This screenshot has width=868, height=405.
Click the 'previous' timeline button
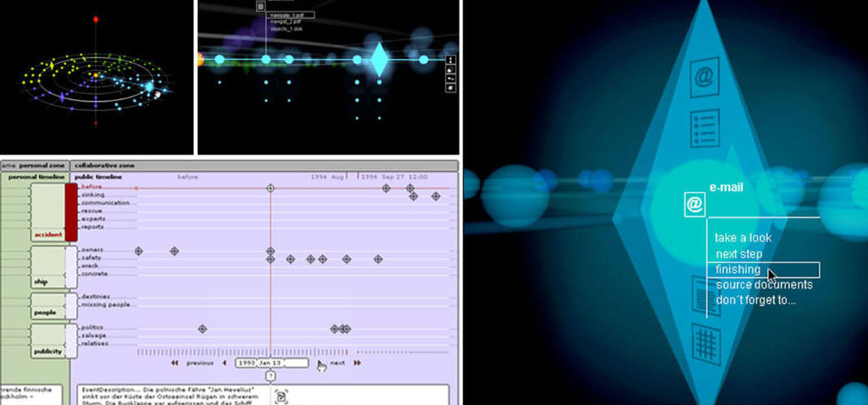pyautogui.click(x=200, y=363)
